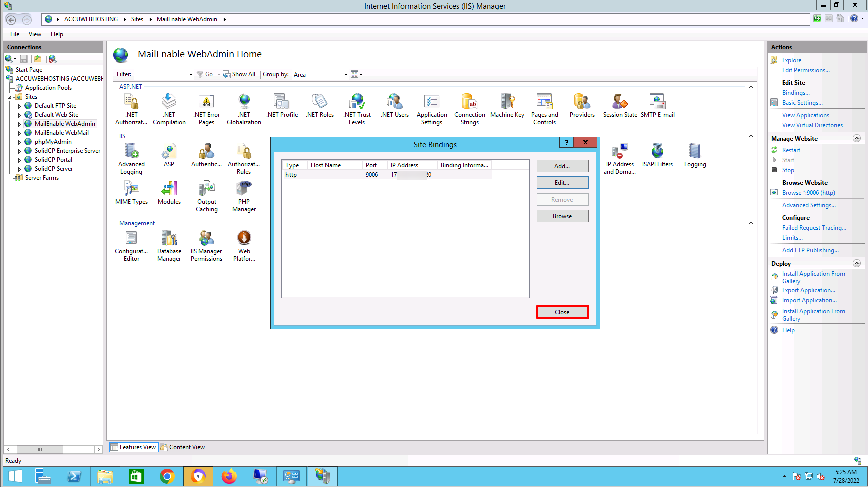Open ISAPI Filters feature

[x=657, y=155]
